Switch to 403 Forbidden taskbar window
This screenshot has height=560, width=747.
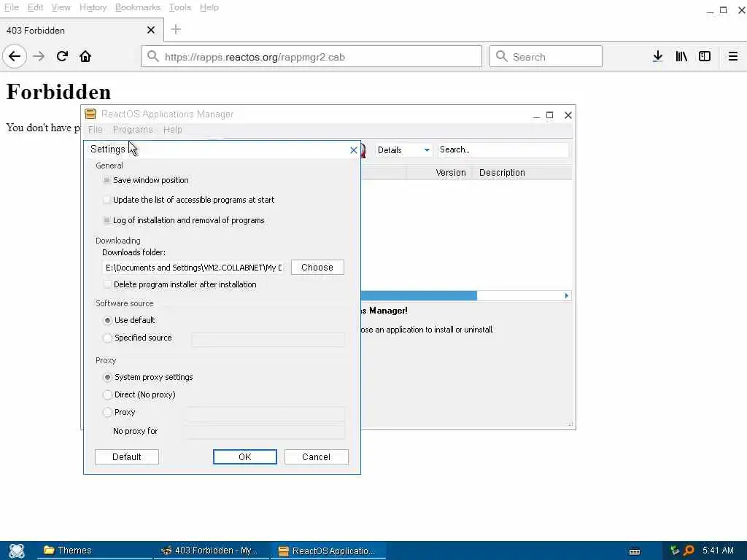pos(212,551)
